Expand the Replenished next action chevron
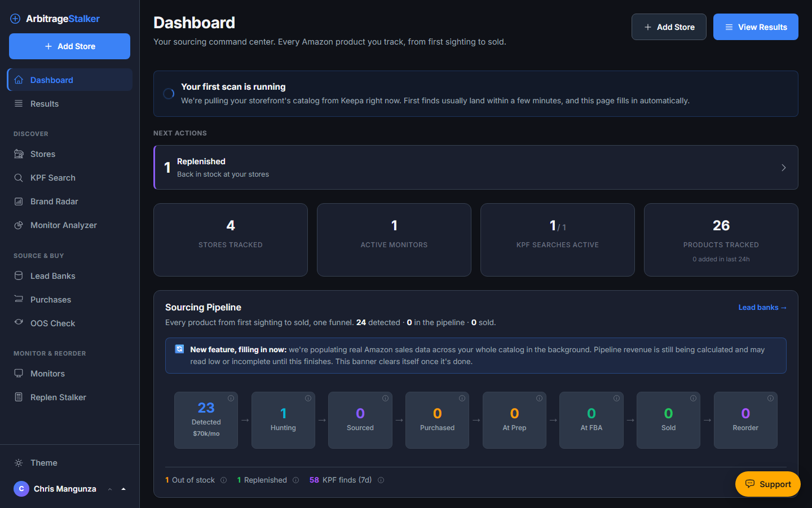Image resolution: width=812 pixels, height=508 pixels. click(783, 168)
